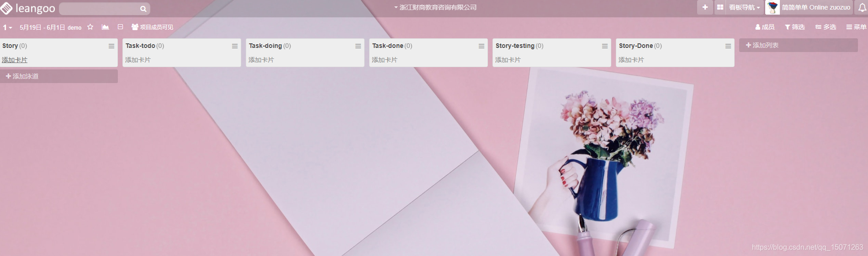Open the 菜单 board menu
The height and width of the screenshot is (256, 868).
click(856, 27)
